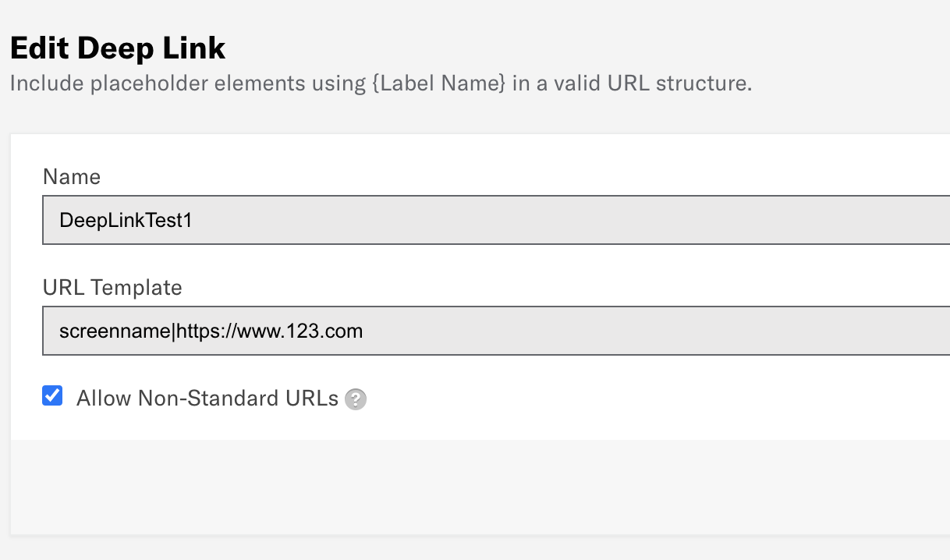Open the help tooltip next to Allow Non-Standard URLs
The height and width of the screenshot is (560, 950).
coord(356,399)
